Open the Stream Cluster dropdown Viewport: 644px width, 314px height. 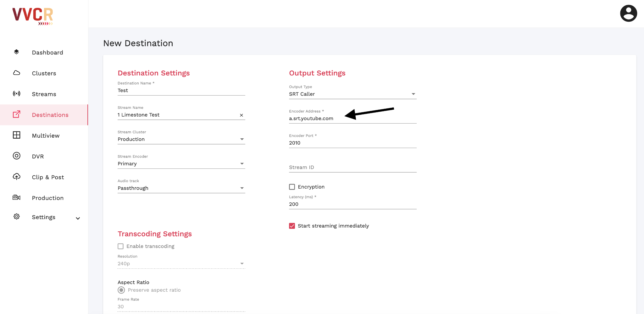coord(242,139)
